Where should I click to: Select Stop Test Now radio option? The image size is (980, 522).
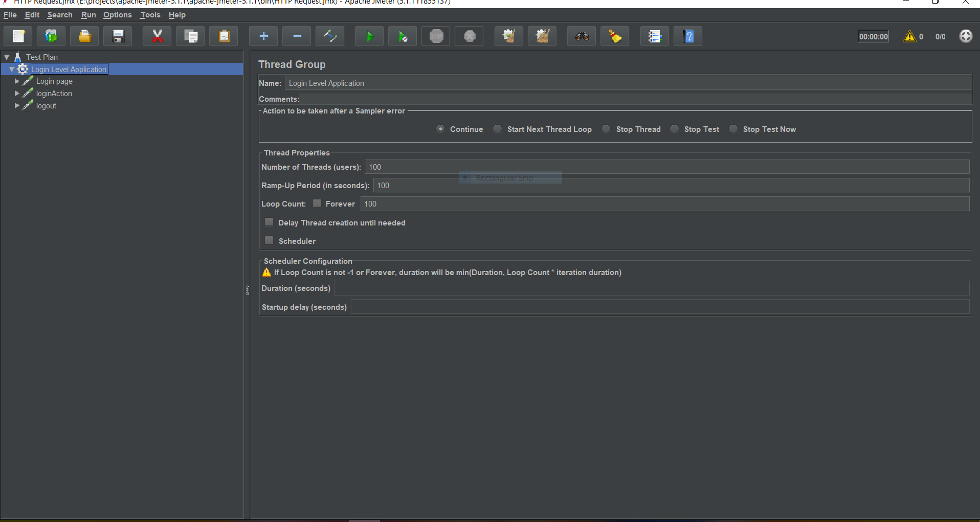coord(733,129)
